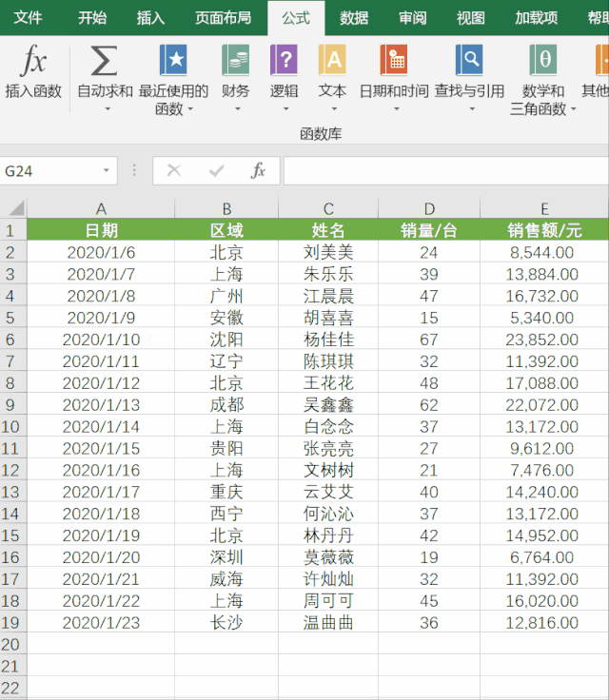The image size is (609, 700).
Task: Open the Name Box dropdown arrow
Action: [x=106, y=170]
